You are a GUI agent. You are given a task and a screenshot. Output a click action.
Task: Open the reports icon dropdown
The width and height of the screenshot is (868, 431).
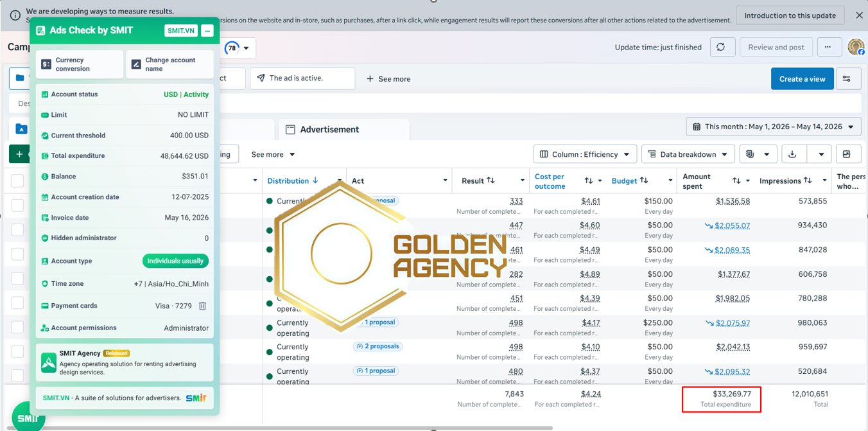point(758,154)
